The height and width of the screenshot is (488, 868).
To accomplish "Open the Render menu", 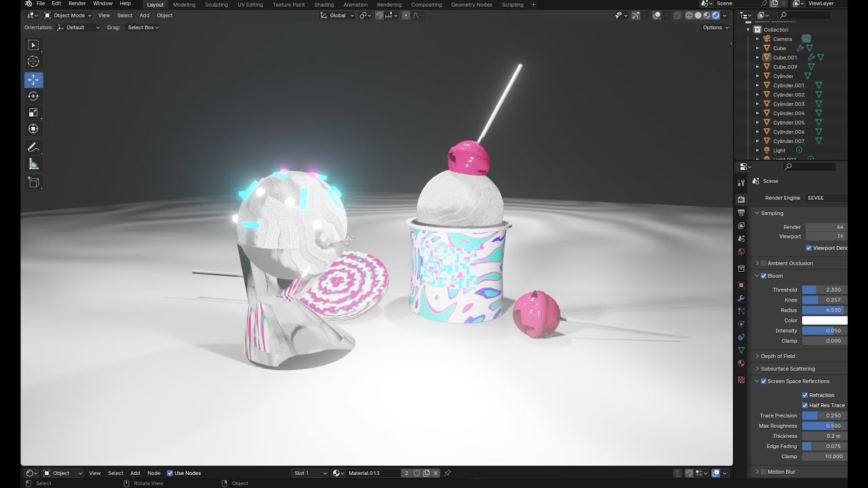I will point(77,4).
